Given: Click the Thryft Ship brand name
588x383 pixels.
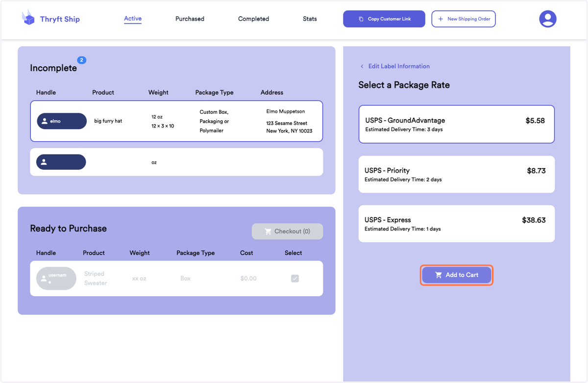Looking at the screenshot, I should tap(60, 19).
